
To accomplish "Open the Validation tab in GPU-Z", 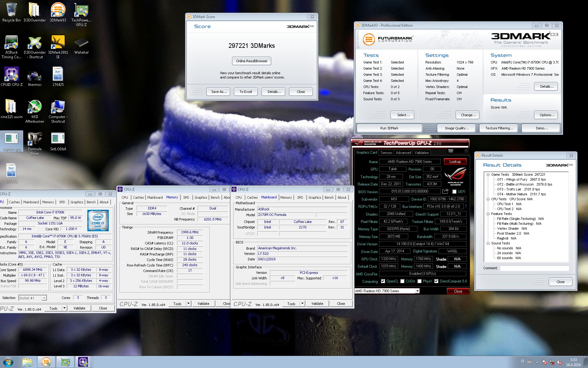I will tap(422, 152).
